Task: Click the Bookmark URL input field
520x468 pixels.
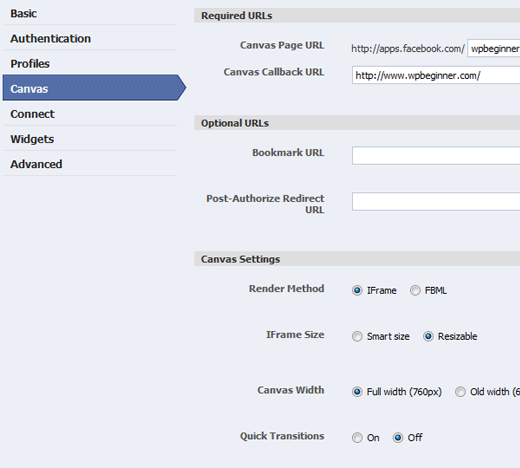Action: click(x=436, y=156)
